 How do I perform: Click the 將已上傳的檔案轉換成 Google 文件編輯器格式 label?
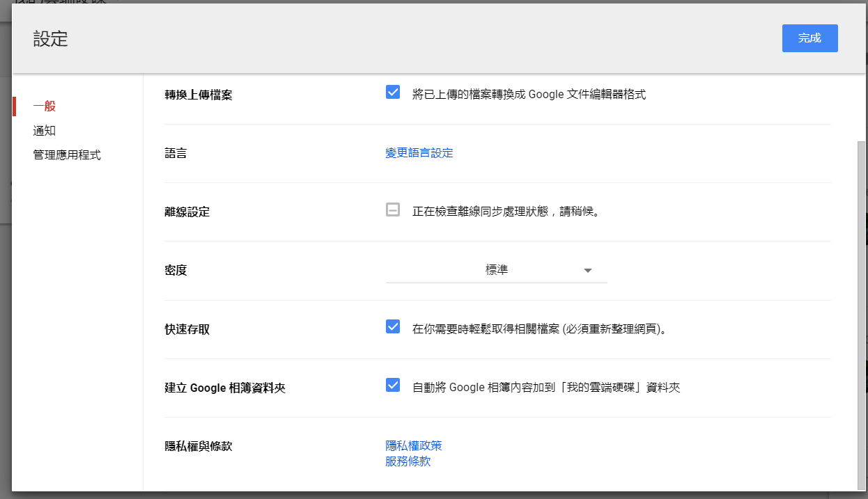pos(529,95)
